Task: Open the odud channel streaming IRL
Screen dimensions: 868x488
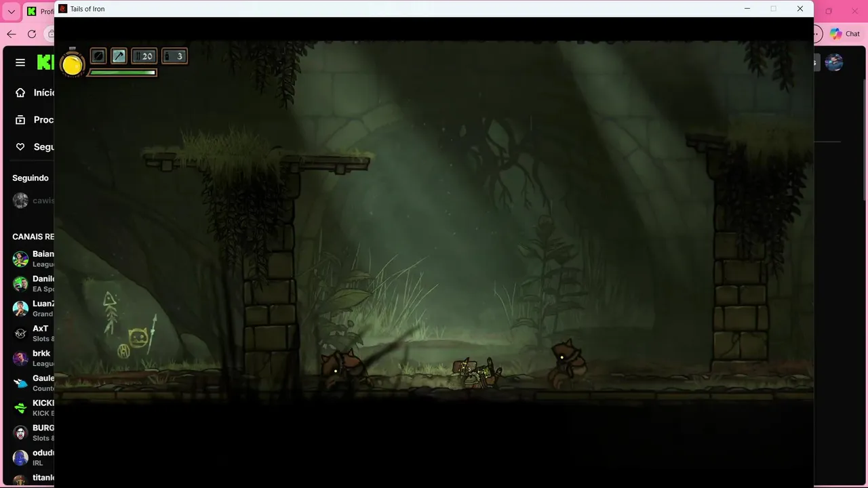Action: pos(33,457)
